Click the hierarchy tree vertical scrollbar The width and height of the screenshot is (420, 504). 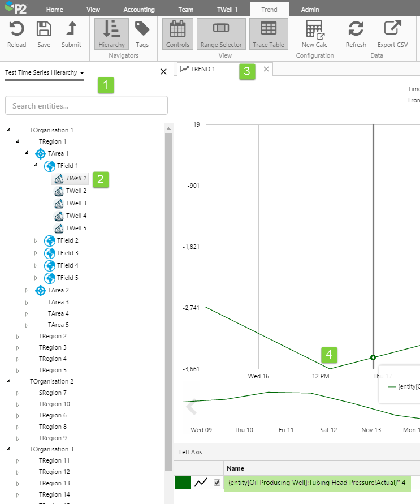click(x=168, y=302)
